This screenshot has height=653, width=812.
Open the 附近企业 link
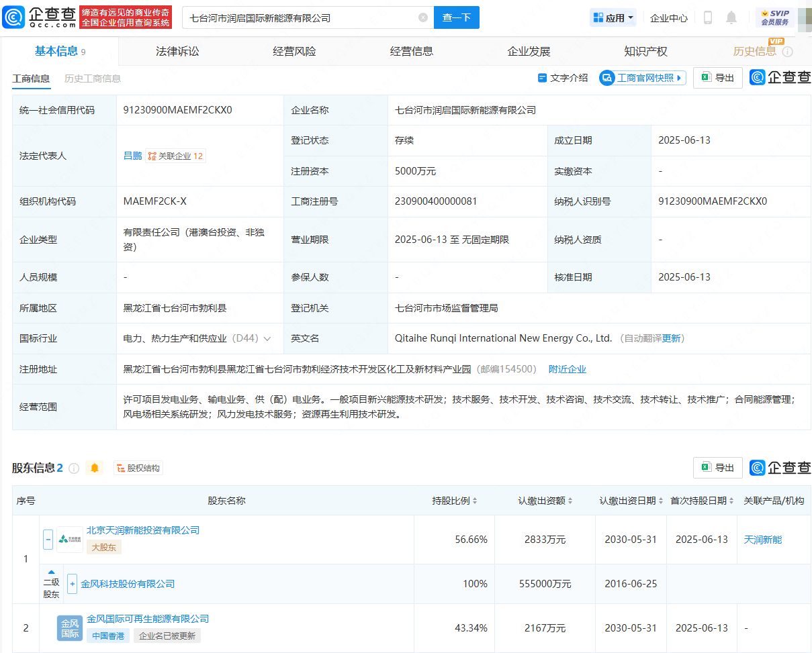point(567,369)
